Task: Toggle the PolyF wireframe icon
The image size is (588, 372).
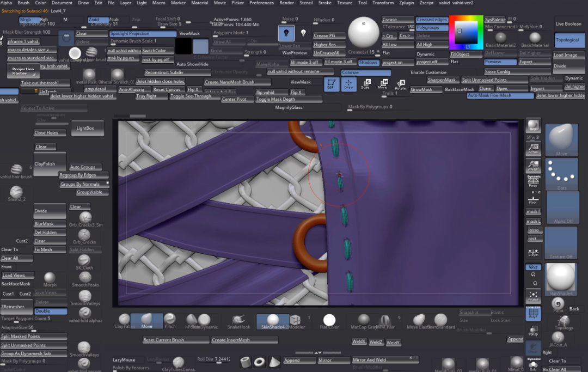Action: 533,314
